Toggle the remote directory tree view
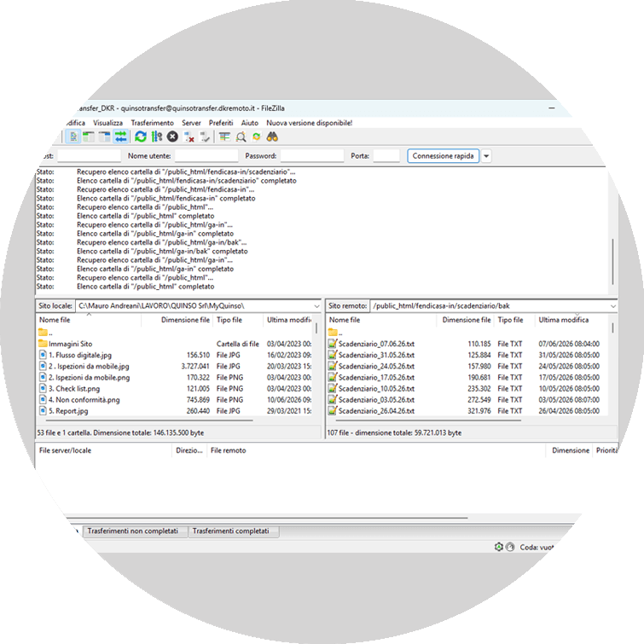Image resolution: width=644 pixels, height=644 pixels. [105, 136]
